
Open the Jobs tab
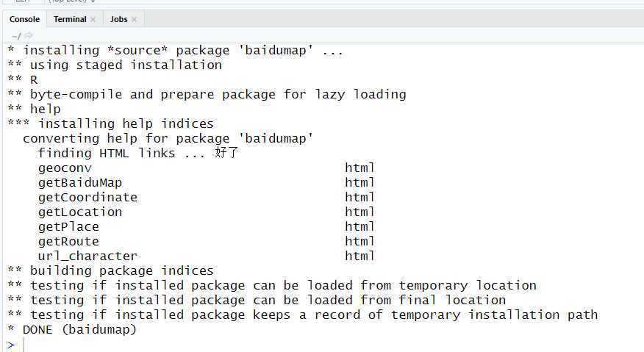click(x=118, y=19)
